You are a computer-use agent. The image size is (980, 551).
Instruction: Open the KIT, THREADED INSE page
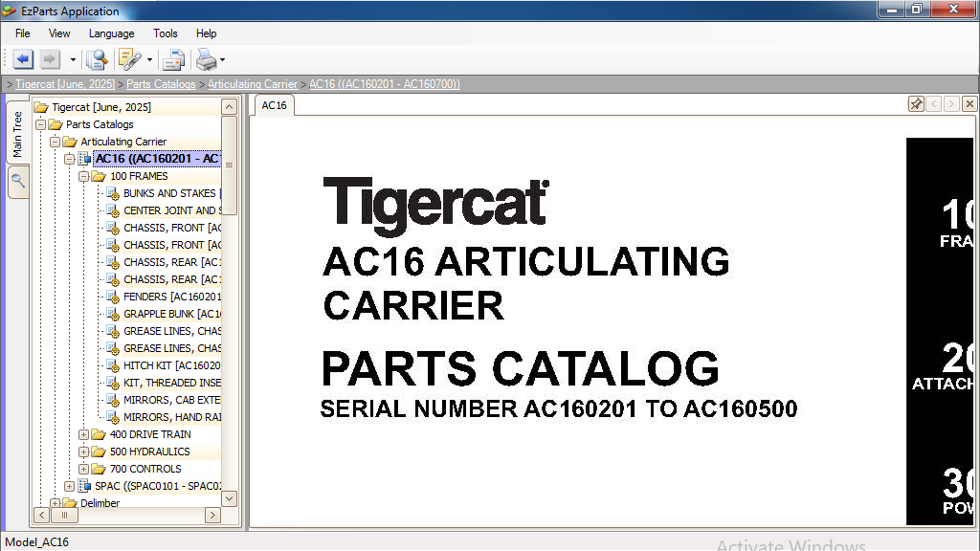pos(172,383)
